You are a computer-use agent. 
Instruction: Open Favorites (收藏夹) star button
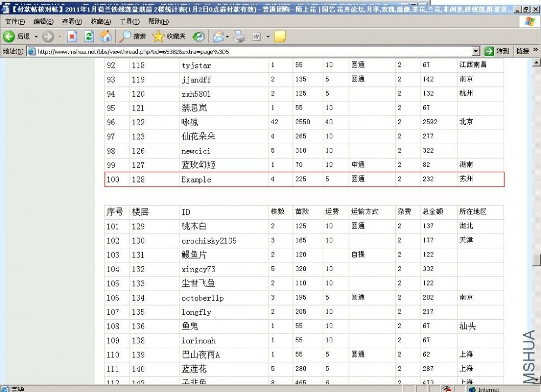[x=169, y=36]
